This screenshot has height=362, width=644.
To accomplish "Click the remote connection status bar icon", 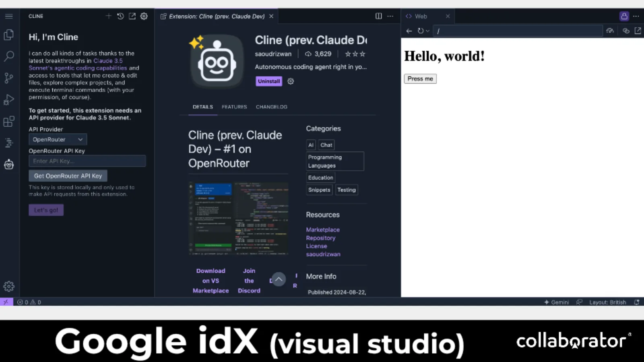I will pos(6,302).
